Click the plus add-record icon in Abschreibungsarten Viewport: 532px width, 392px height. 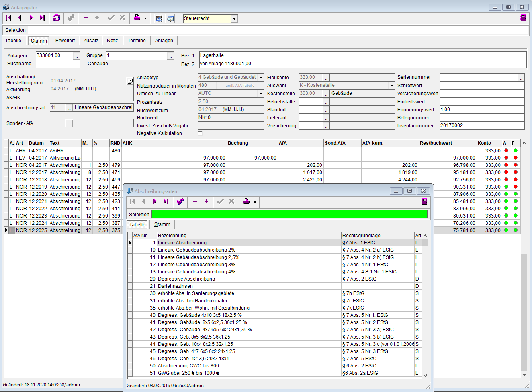point(206,201)
